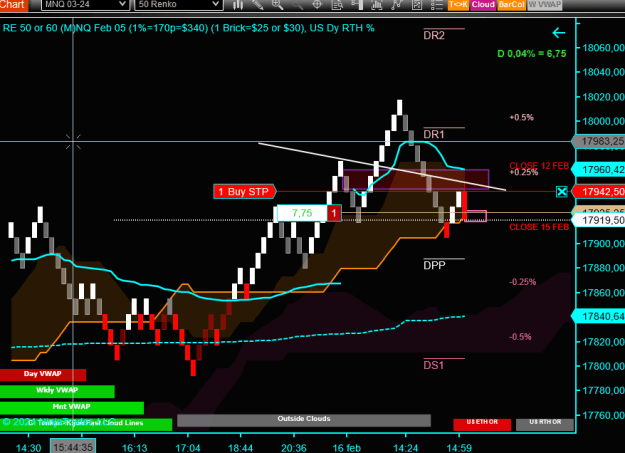Click the DR1 pivot label

pyautogui.click(x=434, y=134)
